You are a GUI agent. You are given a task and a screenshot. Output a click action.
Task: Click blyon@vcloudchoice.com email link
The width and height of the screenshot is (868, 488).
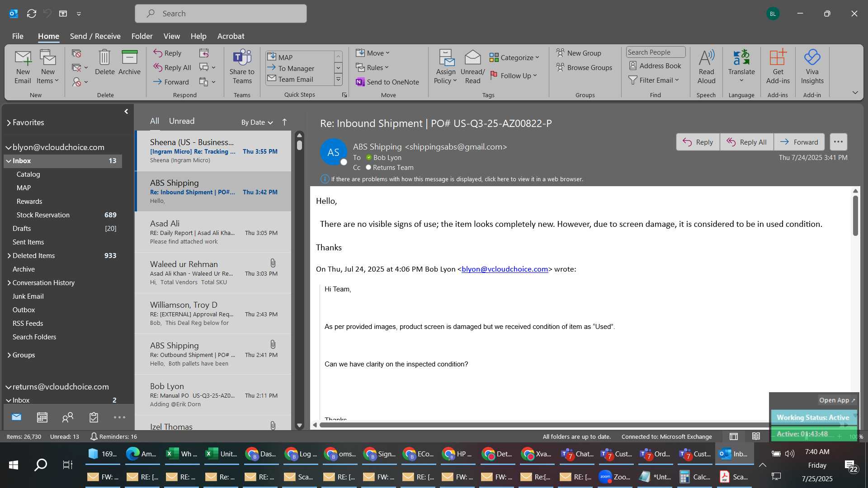[x=505, y=269]
